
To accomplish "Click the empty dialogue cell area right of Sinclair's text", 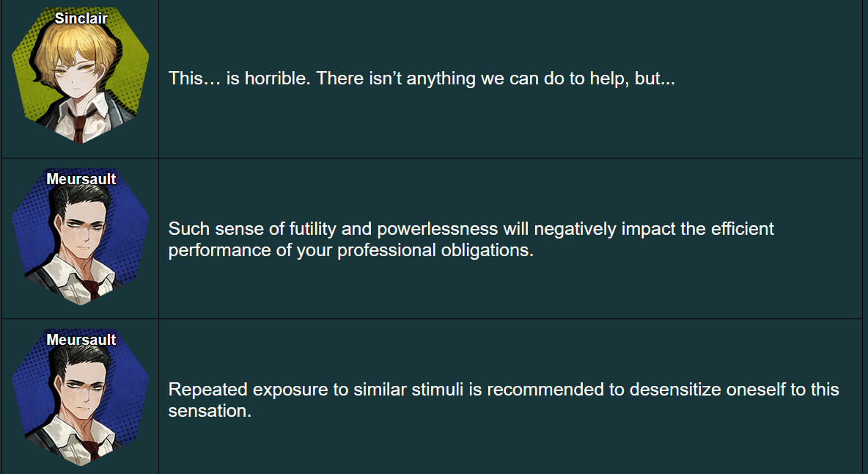I will [x=770, y=78].
